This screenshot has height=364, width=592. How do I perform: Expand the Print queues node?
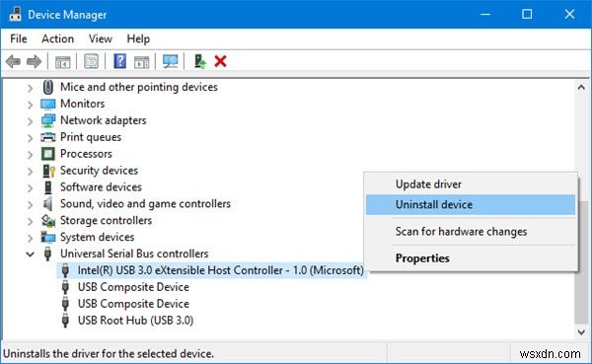click(30, 138)
